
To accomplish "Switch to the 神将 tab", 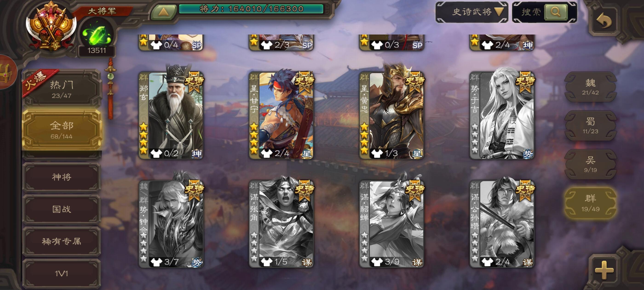I will [x=62, y=177].
